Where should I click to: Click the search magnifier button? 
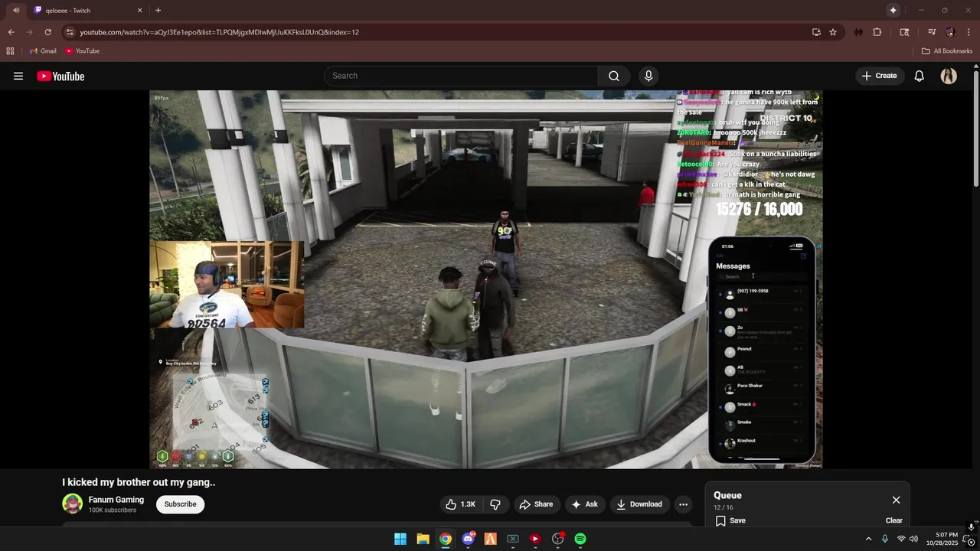coord(614,76)
